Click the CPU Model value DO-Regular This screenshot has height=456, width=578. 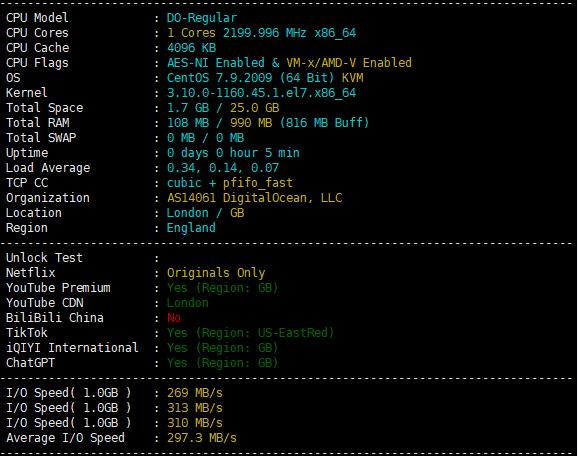pyautogui.click(x=202, y=18)
